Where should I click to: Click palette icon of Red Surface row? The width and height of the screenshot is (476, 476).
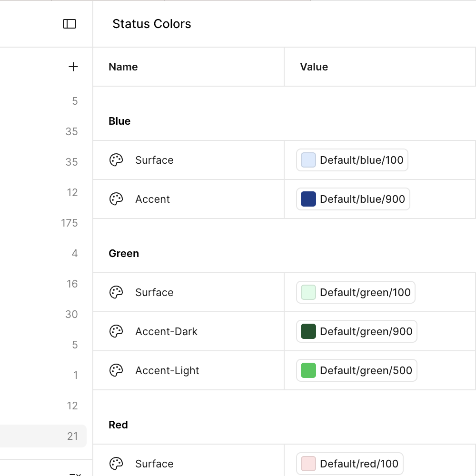click(x=116, y=464)
